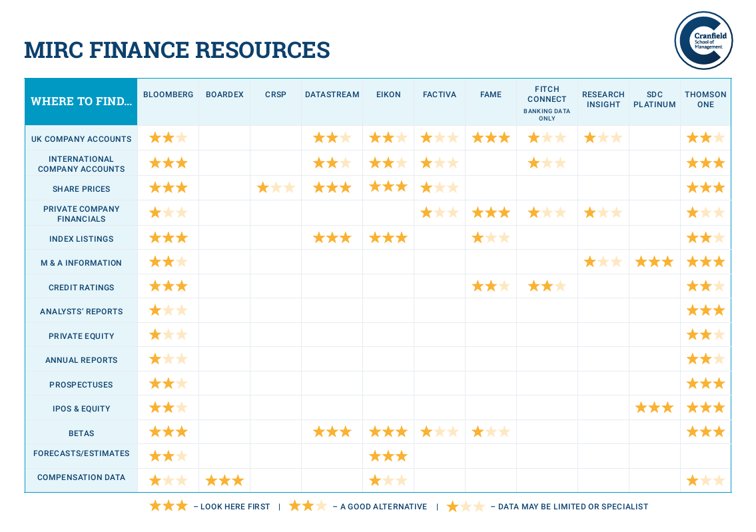Click Eikon star rating for Forecasts/Estimates
The width and height of the screenshot is (756, 532).
click(x=388, y=456)
